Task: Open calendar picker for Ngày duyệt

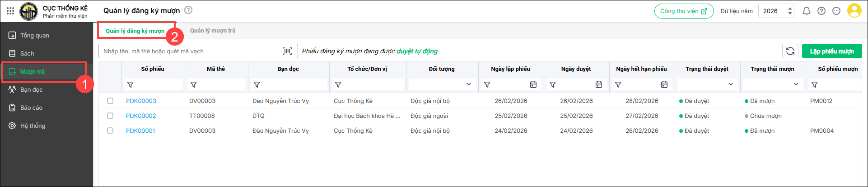Action: pos(599,84)
